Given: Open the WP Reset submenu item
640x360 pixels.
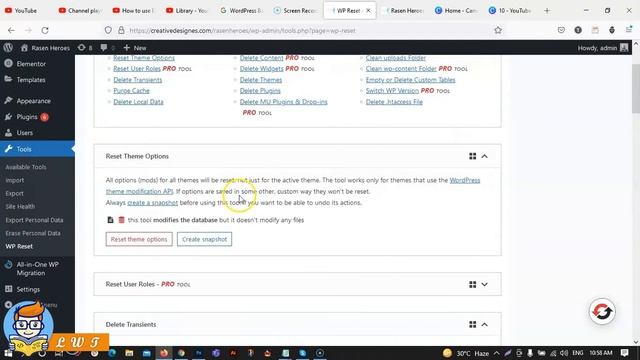Looking at the screenshot, I should click(x=19, y=247).
